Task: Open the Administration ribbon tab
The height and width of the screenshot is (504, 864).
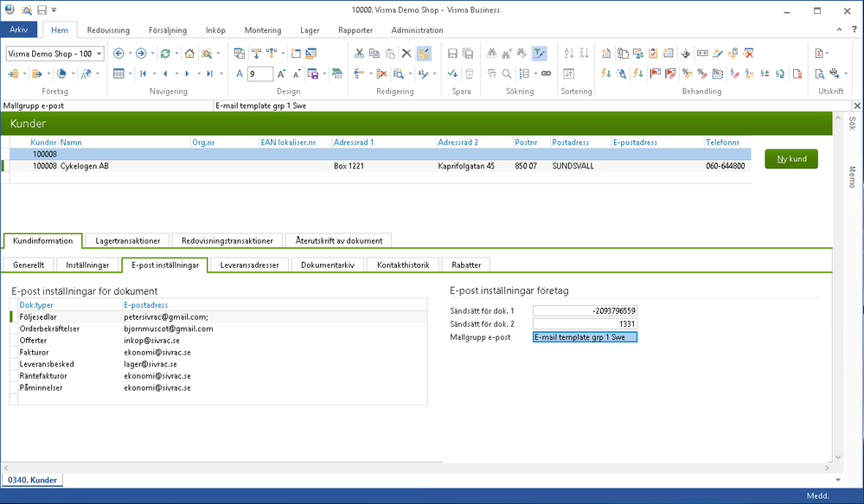Action: pos(417,30)
